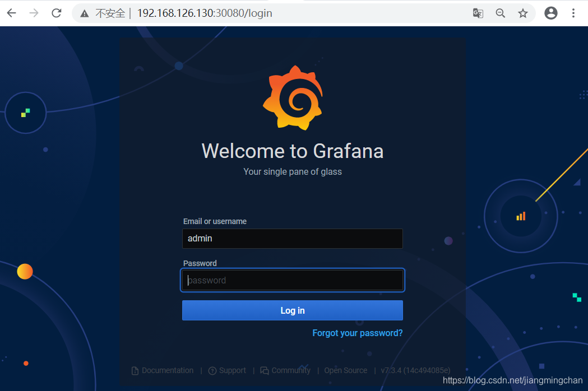The height and width of the screenshot is (391, 588).
Task: Open the Google Translate page icon
Action: pyautogui.click(x=478, y=13)
